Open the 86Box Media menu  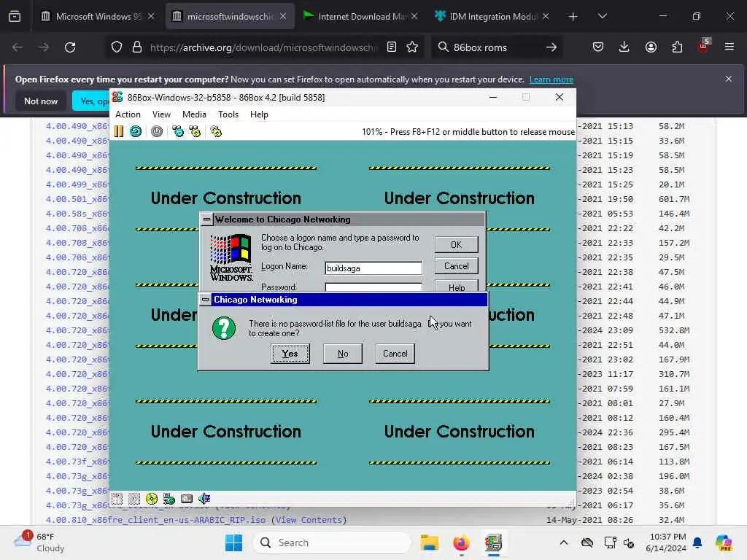pyautogui.click(x=194, y=114)
